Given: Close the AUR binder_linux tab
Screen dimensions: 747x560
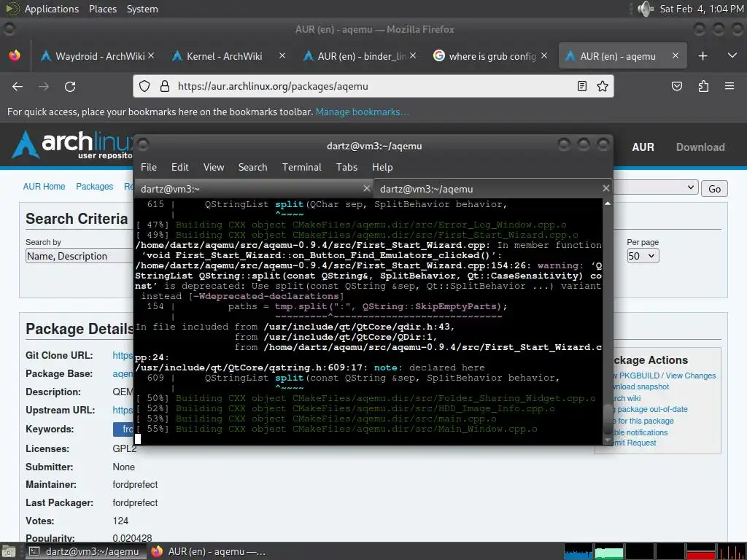Looking at the screenshot, I should tap(413, 55).
